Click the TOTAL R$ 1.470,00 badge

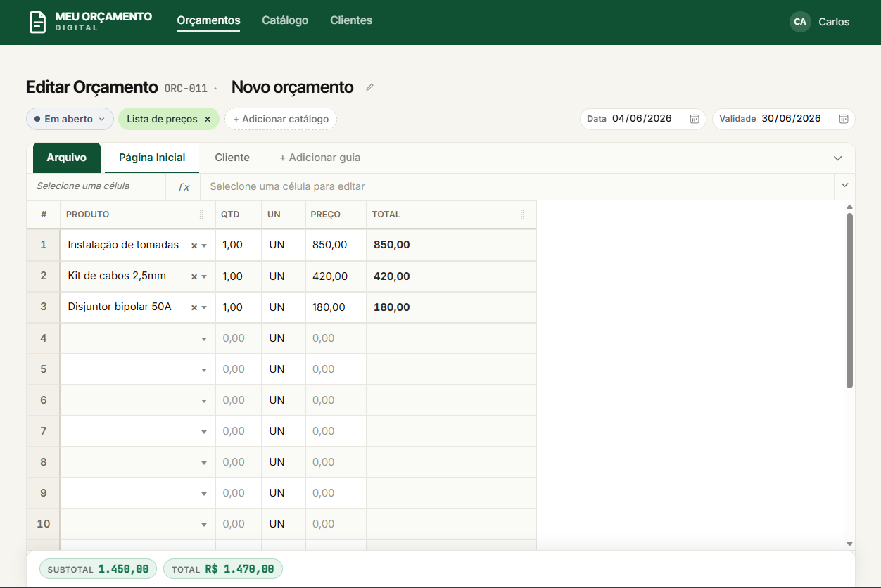pos(223,569)
